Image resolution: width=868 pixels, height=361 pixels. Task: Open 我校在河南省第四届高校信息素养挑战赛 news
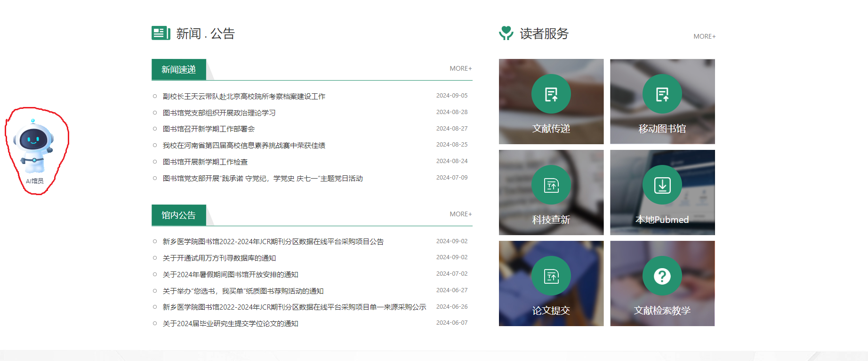point(244,146)
